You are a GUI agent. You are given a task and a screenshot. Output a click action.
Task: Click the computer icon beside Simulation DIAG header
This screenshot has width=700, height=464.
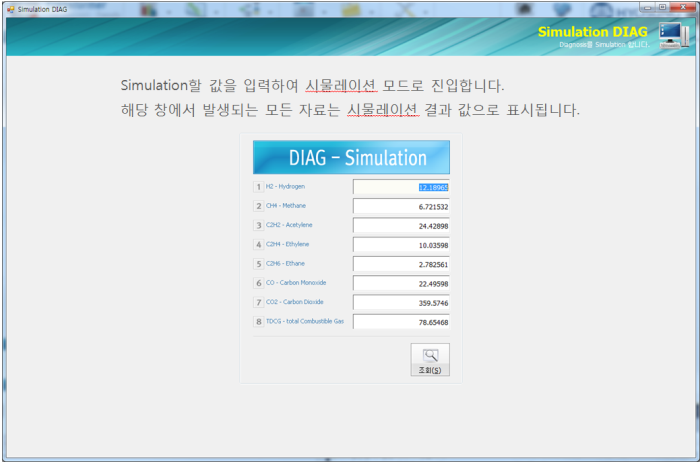(x=674, y=35)
